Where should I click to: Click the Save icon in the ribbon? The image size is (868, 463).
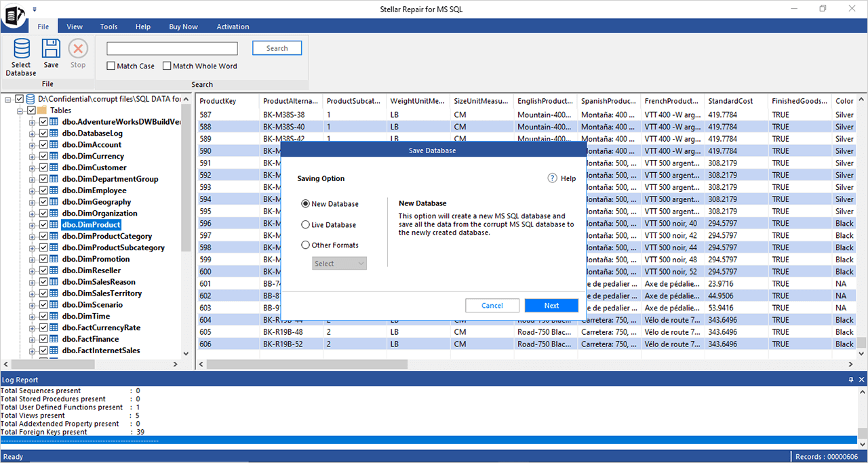(51, 49)
